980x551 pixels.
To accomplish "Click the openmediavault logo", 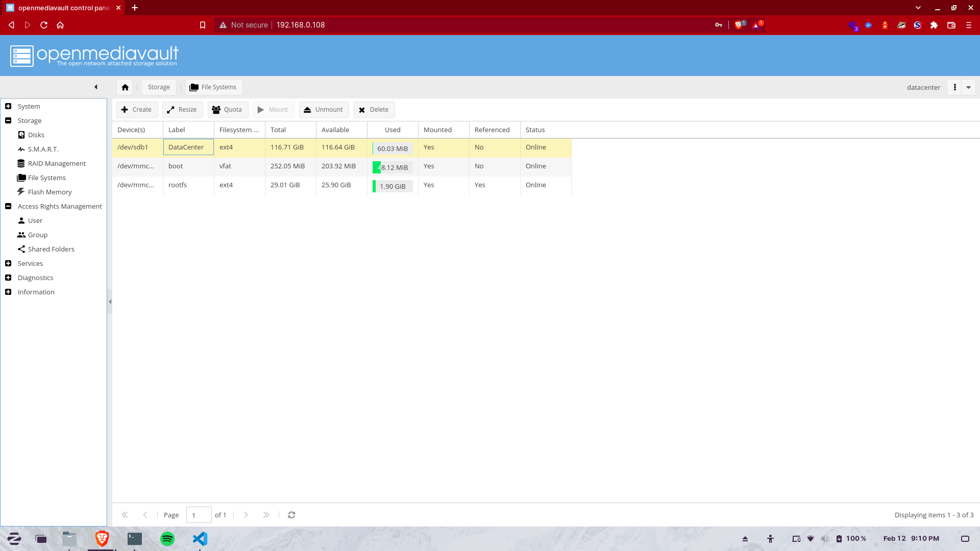I will pyautogui.click(x=94, y=56).
